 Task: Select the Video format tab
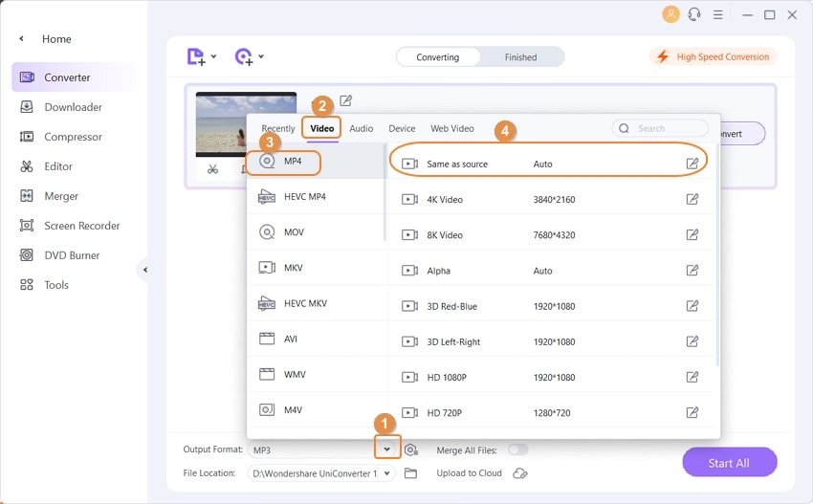coord(322,128)
